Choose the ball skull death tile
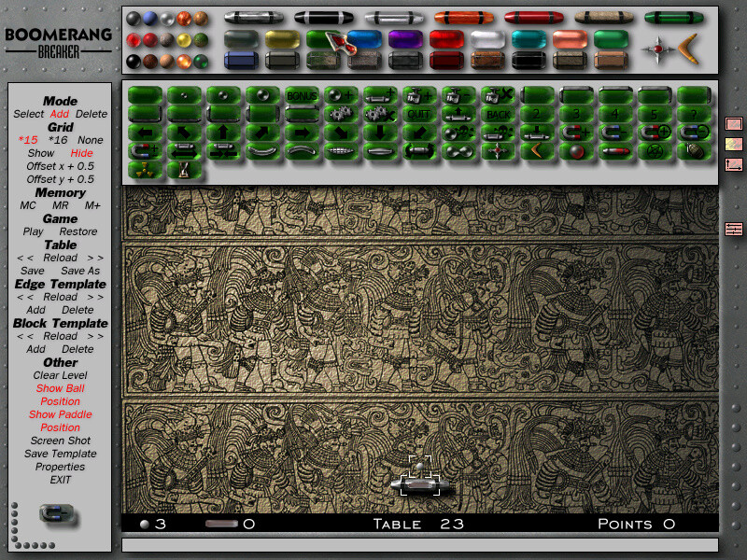The width and height of the screenshot is (747, 560). pyautogui.click(x=458, y=133)
